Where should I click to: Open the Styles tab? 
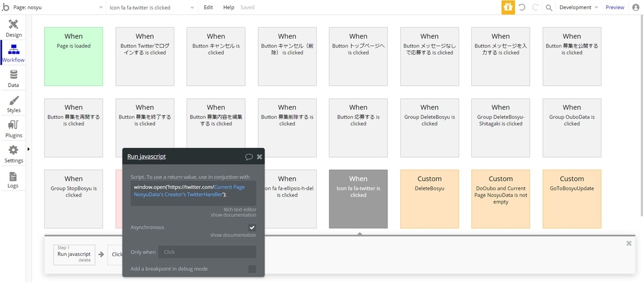click(x=13, y=104)
